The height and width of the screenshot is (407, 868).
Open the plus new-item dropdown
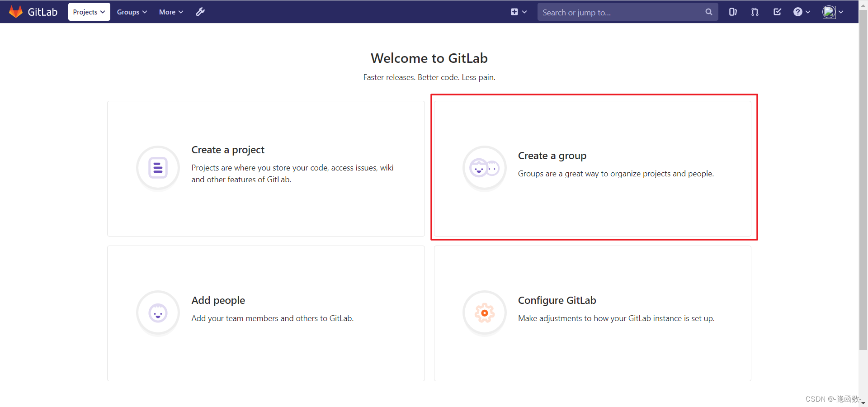519,12
